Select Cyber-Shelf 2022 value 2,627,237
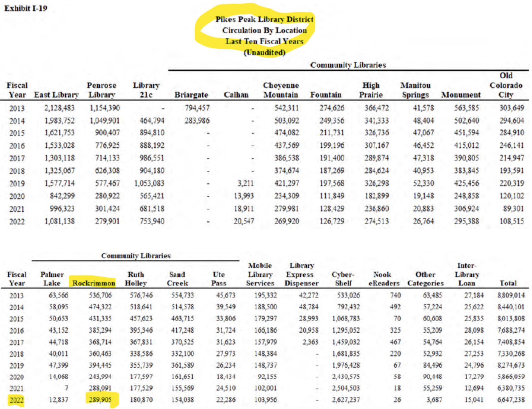532x409 pixels. 346,400
